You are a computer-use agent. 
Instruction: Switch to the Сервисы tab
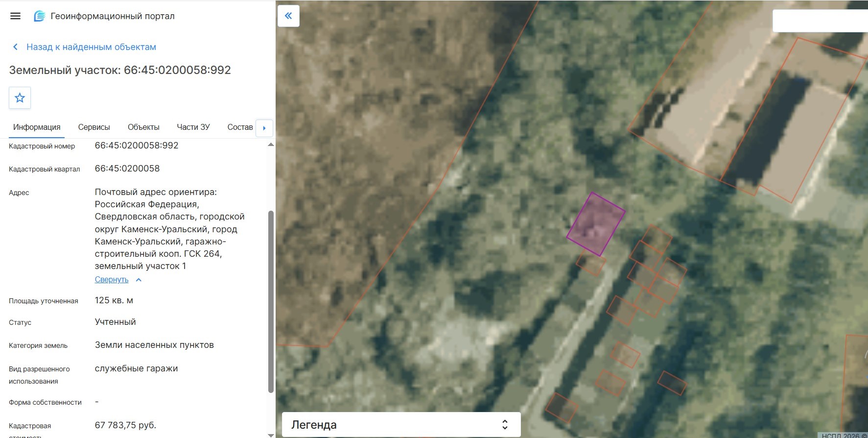[94, 127]
